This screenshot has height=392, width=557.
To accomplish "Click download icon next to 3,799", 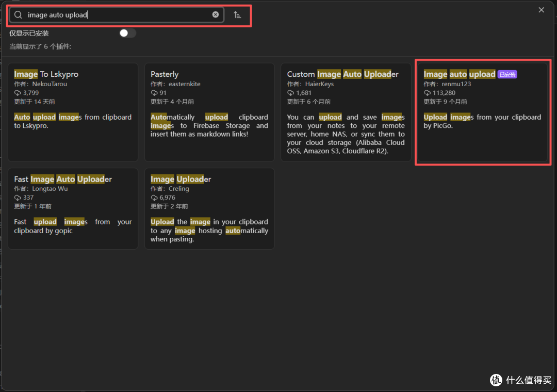I will pos(18,93).
